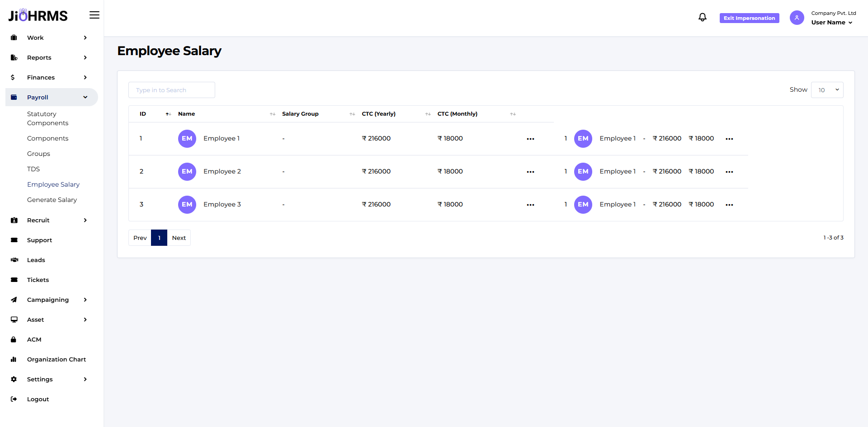The height and width of the screenshot is (427, 868).
Task: Open the Support sidebar item
Action: point(39,240)
